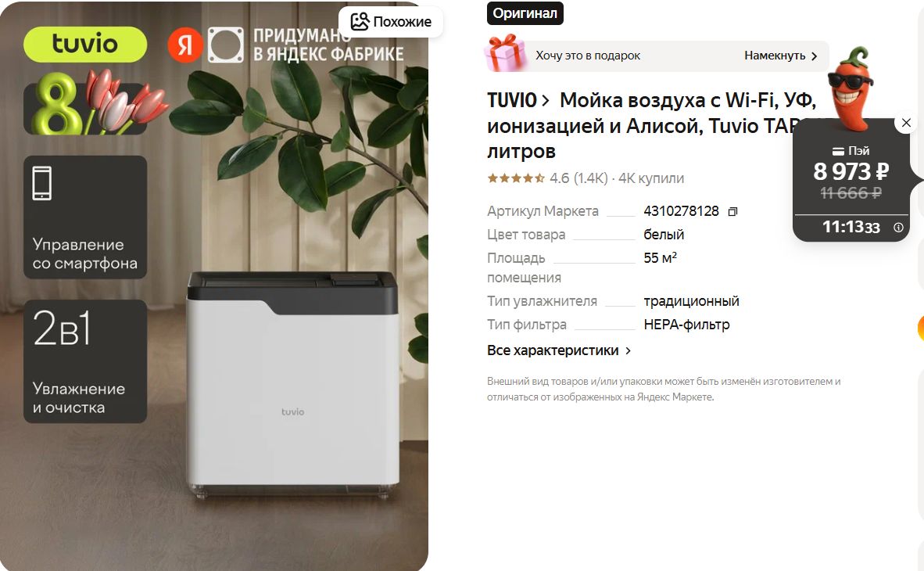Click the tuvio green brand badge
Screen dimensions: 924x571
tap(85, 45)
